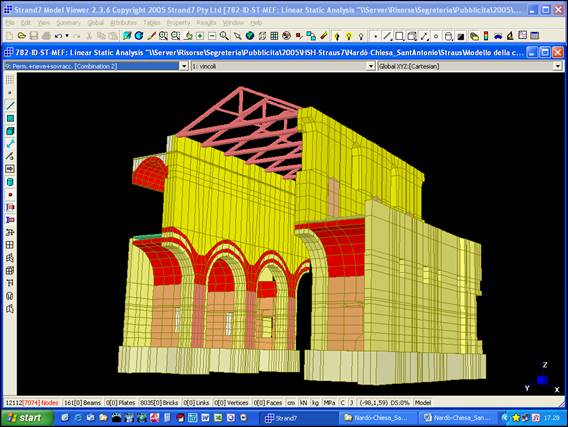The image size is (568, 427).
Task: Toggle beam display line in top toolbar
Action: (x=387, y=36)
